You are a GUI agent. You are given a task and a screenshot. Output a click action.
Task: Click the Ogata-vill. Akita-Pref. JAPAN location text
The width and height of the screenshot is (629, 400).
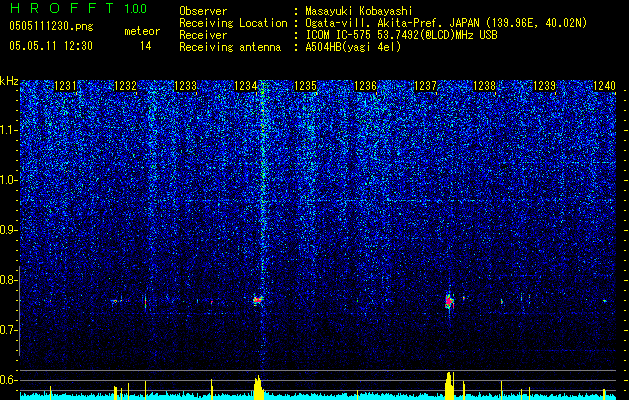pos(446,23)
